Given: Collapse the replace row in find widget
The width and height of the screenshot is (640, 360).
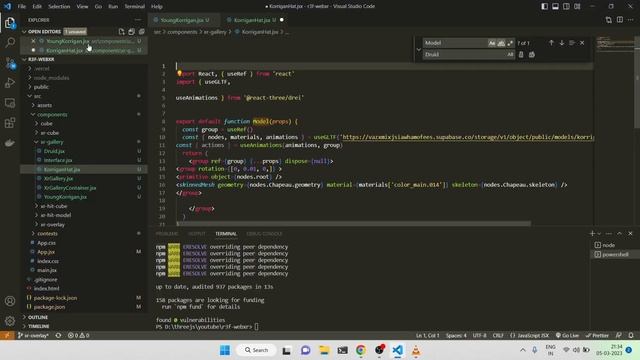Looking at the screenshot, I should 418,49.
